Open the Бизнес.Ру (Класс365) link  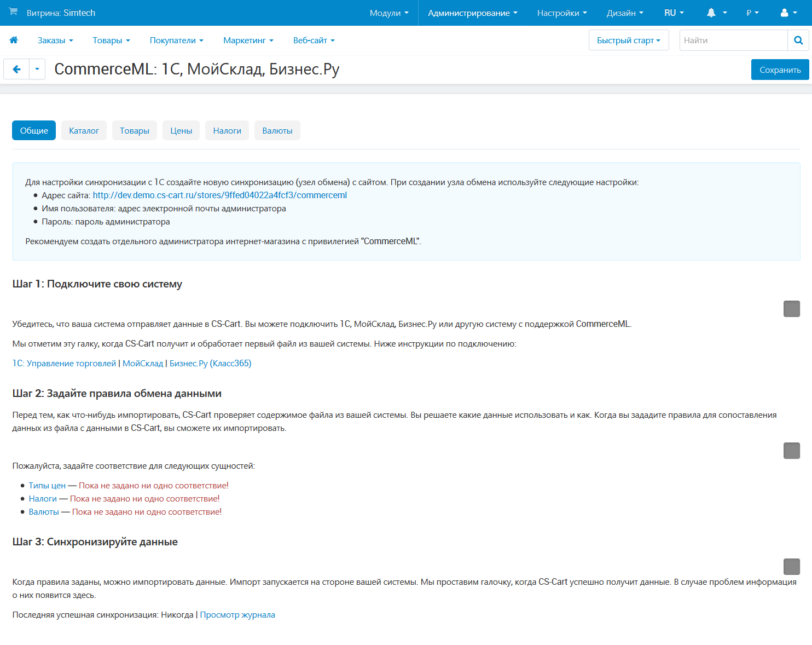click(x=211, y=363)
